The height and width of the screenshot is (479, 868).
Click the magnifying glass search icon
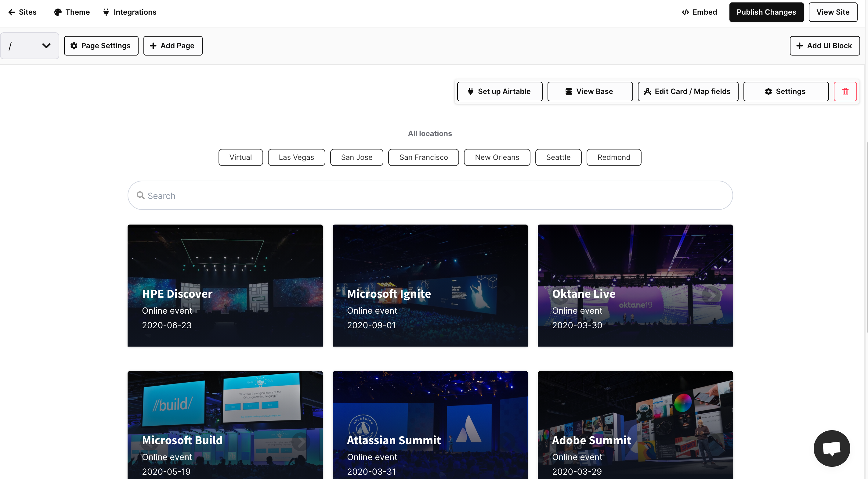tap(140, 195)
